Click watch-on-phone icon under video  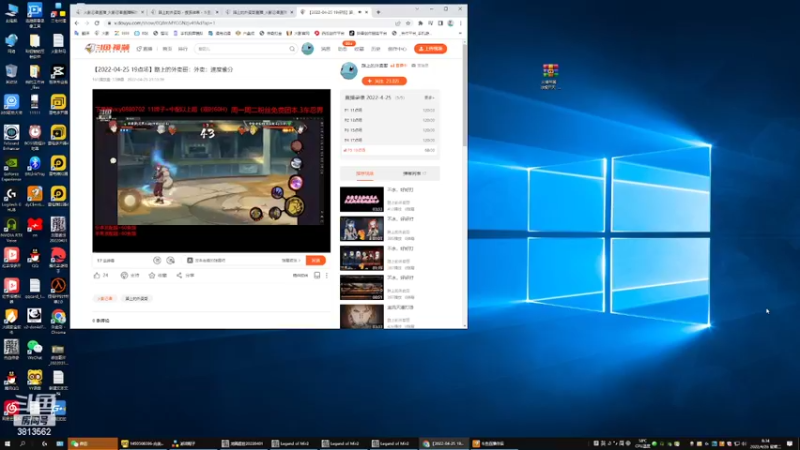(317, 276)
